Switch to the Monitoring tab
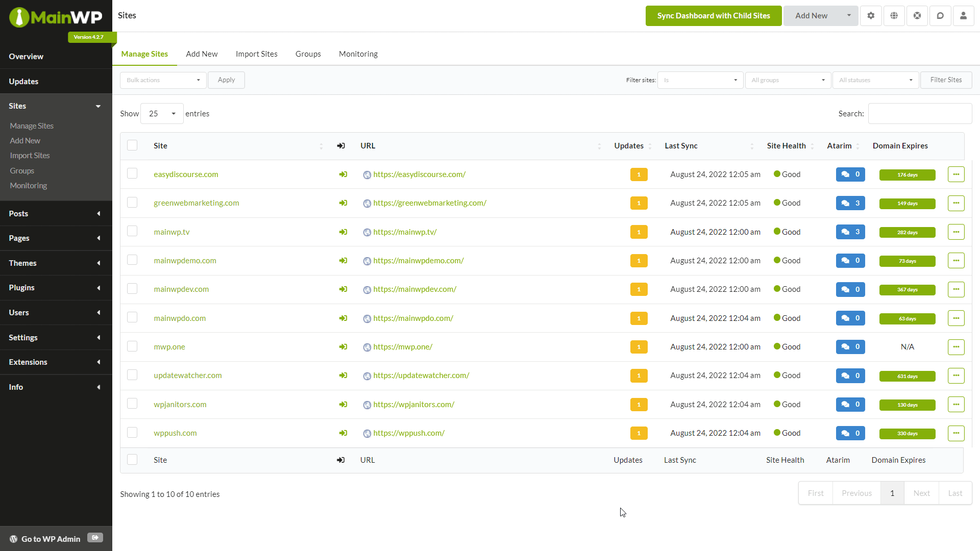The image size is (980, 551). click(358, 54)
